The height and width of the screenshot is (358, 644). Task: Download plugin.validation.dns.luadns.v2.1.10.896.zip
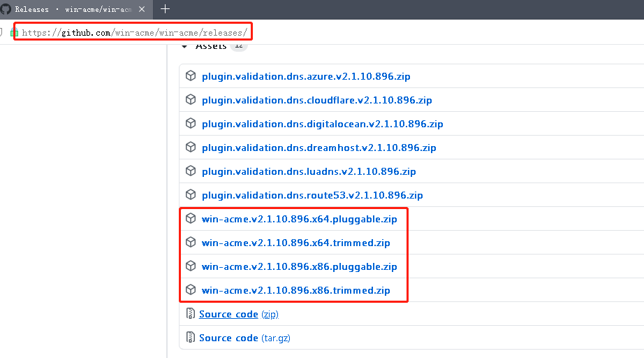pos(309,172)
